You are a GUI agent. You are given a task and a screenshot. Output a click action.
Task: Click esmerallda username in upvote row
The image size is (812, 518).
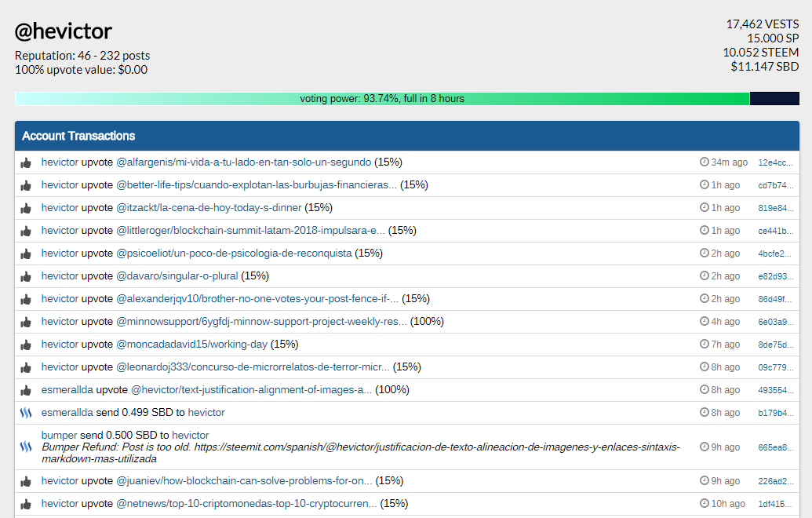(67, 390)
